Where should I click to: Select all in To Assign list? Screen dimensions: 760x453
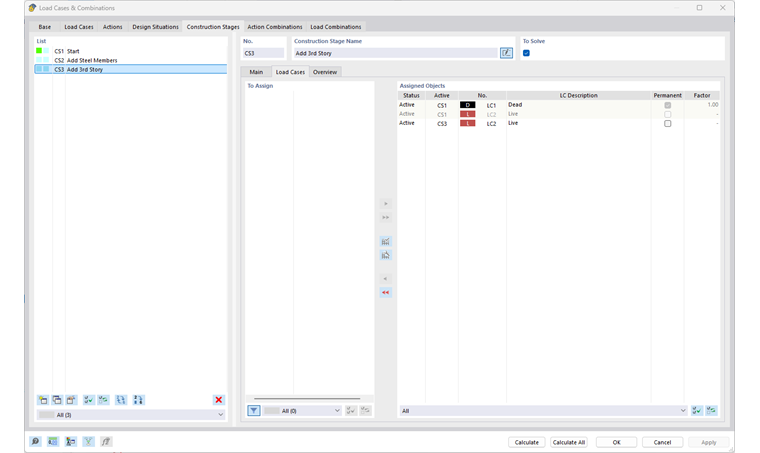click(350, 410)
